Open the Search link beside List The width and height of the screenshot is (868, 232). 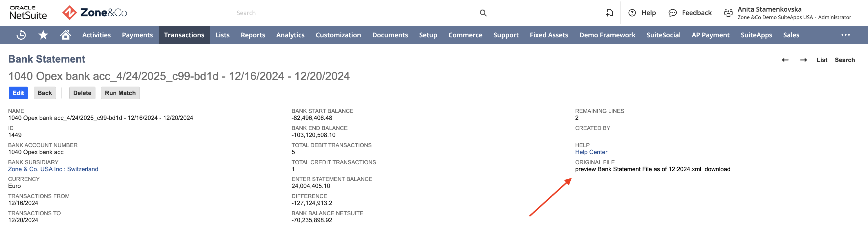tap(845, 60)
